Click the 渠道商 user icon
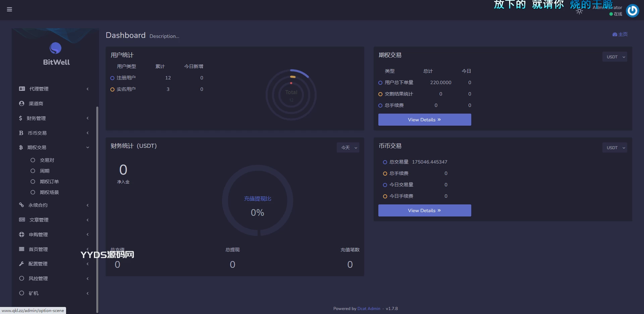644x314 pixels. tap(22, 104)
